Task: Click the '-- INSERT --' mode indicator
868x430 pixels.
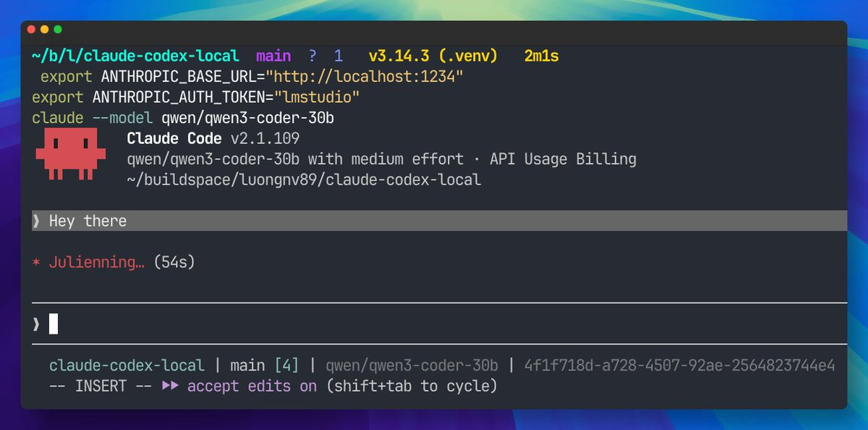Action: [101, 386]
